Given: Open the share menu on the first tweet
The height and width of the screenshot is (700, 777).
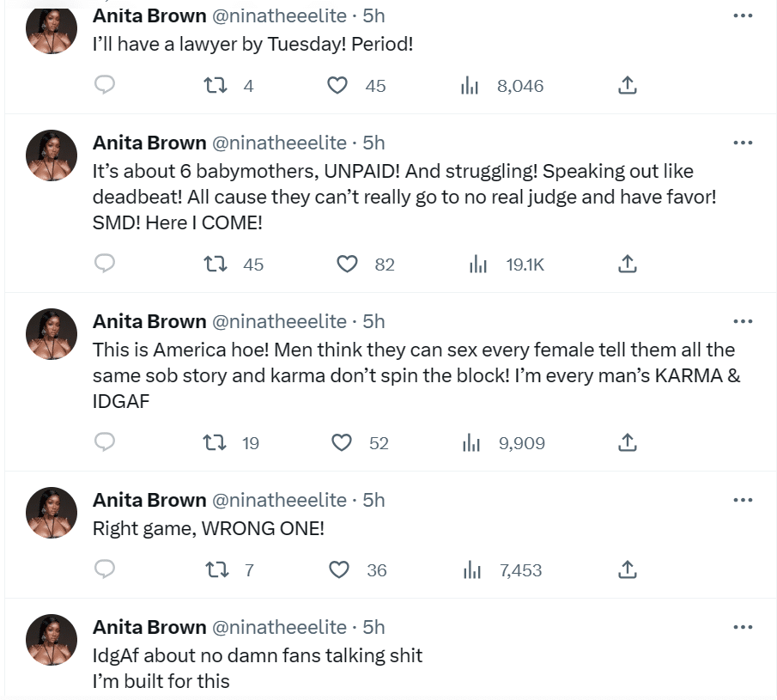Looking at the screenshot, I should pos(627,85).
